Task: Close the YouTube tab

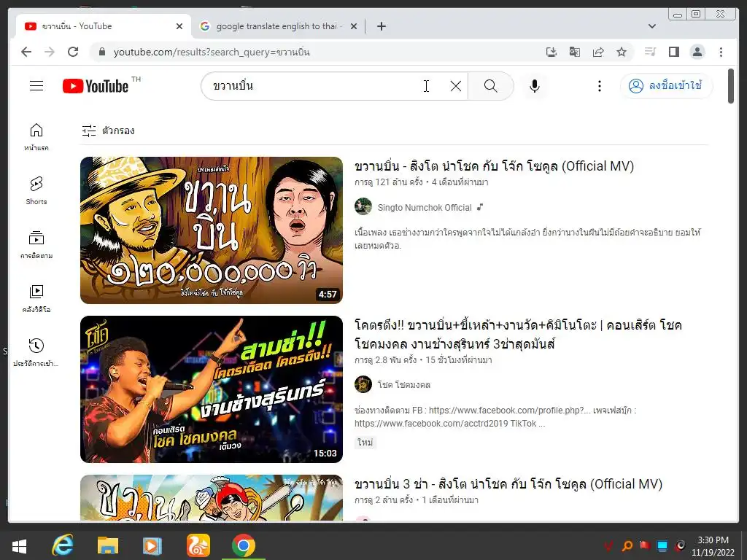Action: tap(179, 26)
